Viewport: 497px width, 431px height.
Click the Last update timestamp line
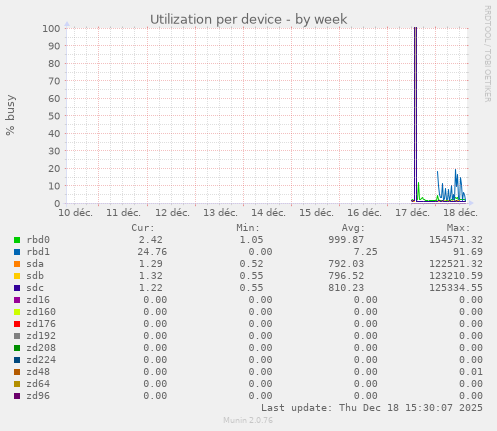[372, 408]
